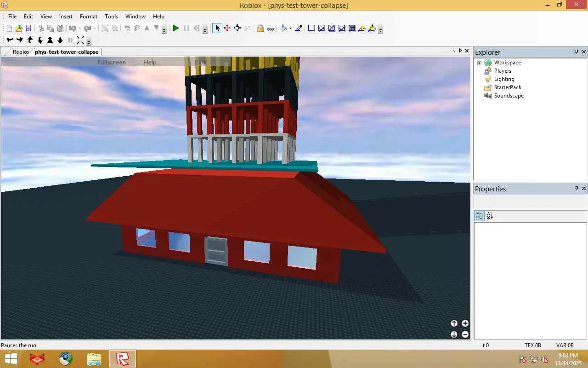Tilt camera up with viewport arrow
The width and height of the screenshot is (588, 368).
point(454,323)
